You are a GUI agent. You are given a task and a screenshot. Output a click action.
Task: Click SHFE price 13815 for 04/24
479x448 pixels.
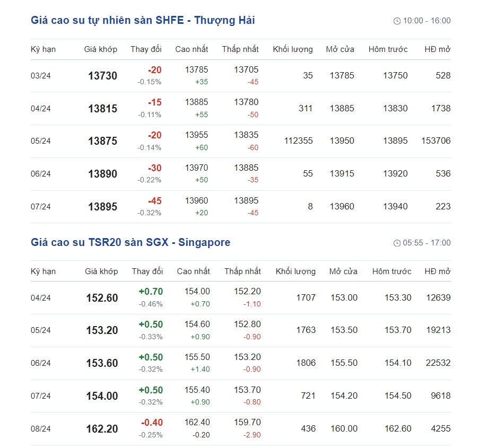coord(103,109)
